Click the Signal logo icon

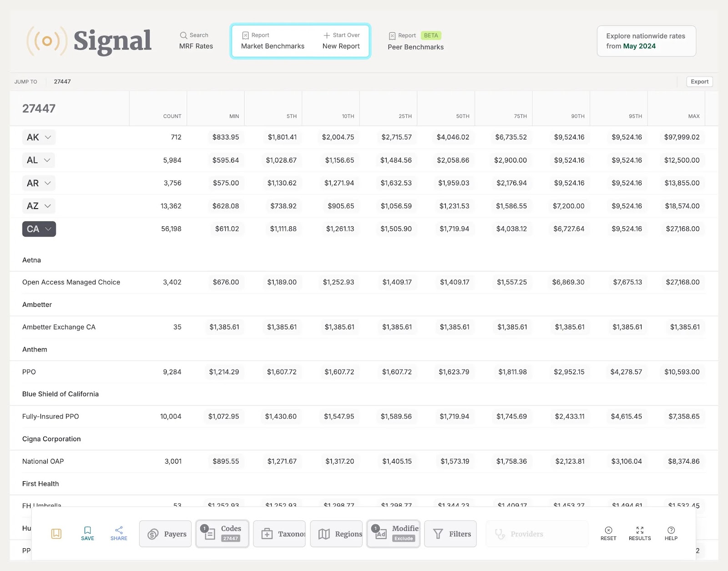(47, 41)
